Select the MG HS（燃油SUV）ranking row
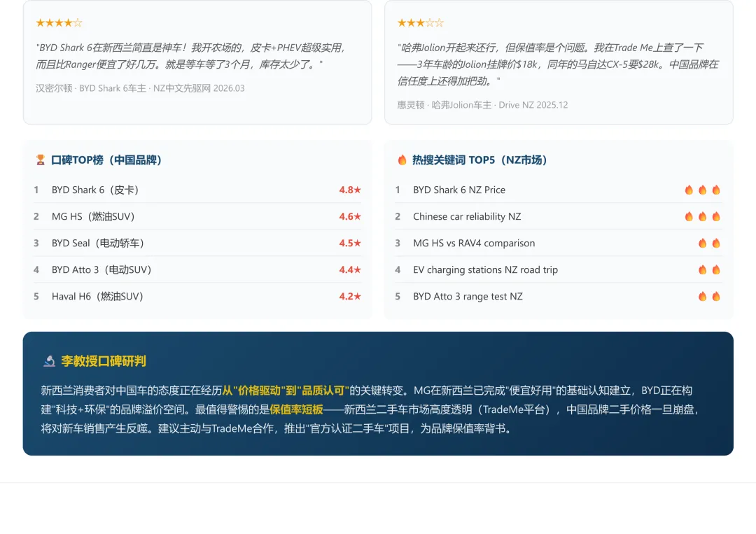 197,216
